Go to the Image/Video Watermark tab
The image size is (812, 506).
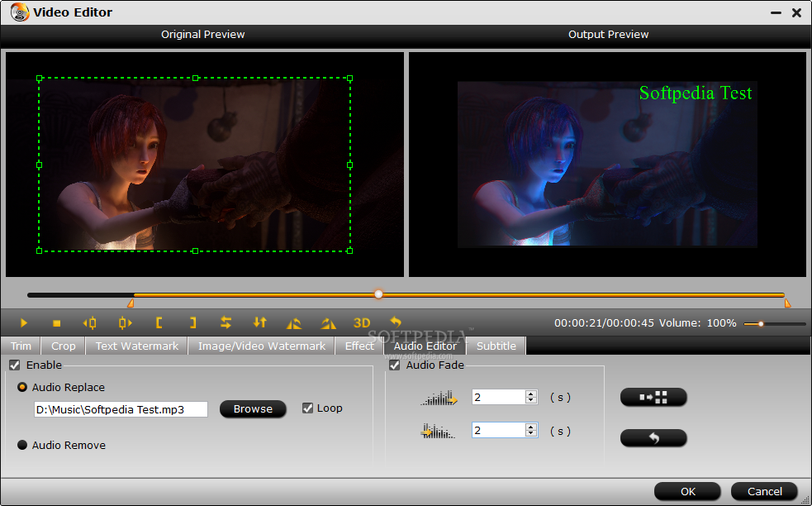click(x=262, y=346)
